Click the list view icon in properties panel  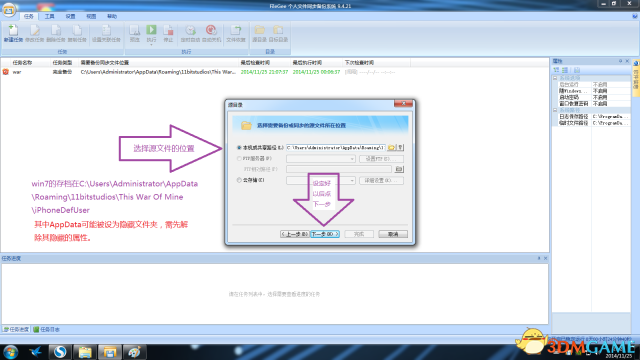[565, 70]
